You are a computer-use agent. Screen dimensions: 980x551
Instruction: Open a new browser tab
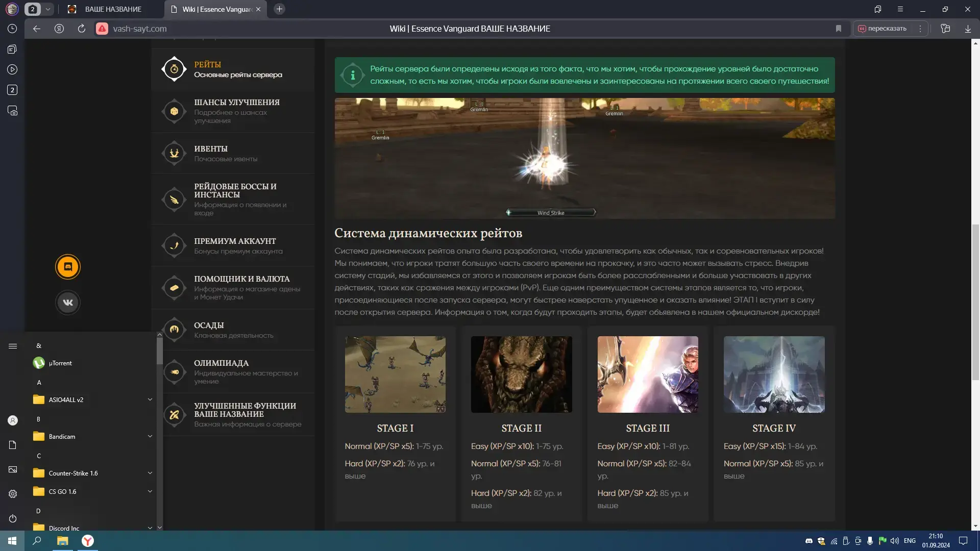pos(279,9)
